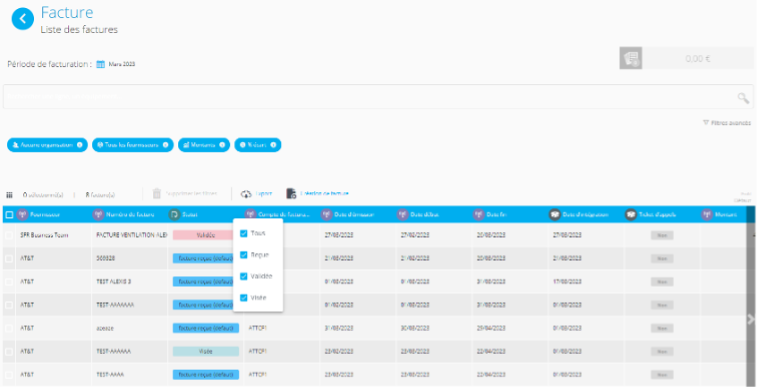Click the blue back arrow button
This screenshot has height=388, width=758.
pos(23,19)
